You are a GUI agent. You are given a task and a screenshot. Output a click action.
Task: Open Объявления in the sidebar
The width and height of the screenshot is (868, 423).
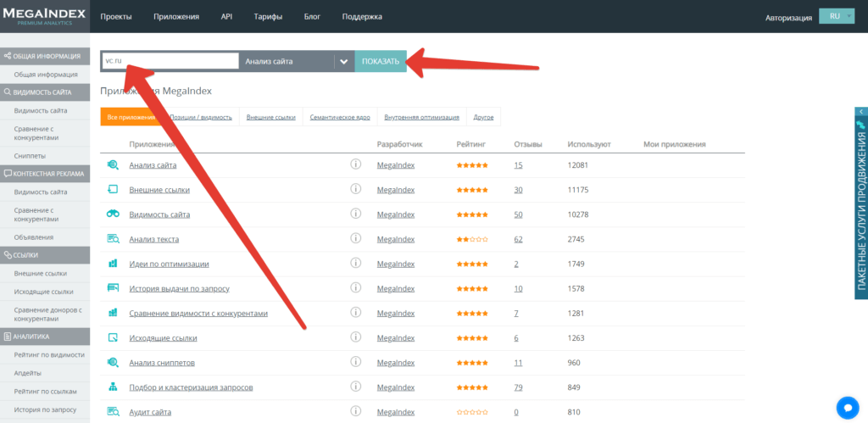click(x=34, y=237)
